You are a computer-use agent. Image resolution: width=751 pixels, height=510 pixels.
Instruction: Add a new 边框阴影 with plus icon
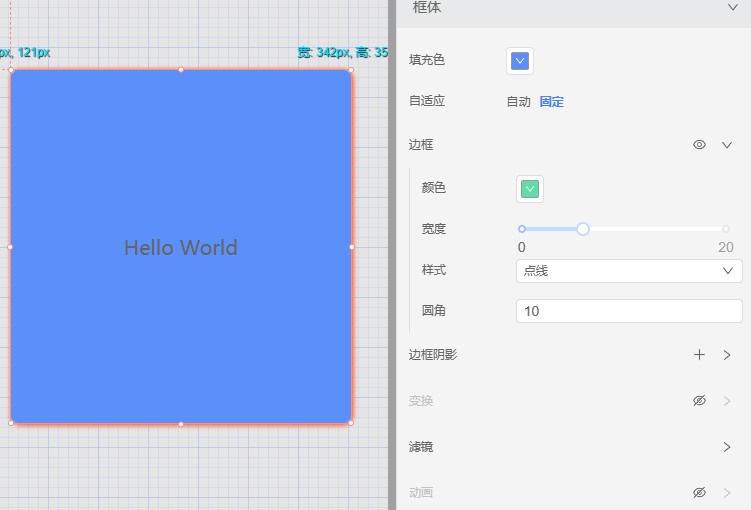(699, 355)
